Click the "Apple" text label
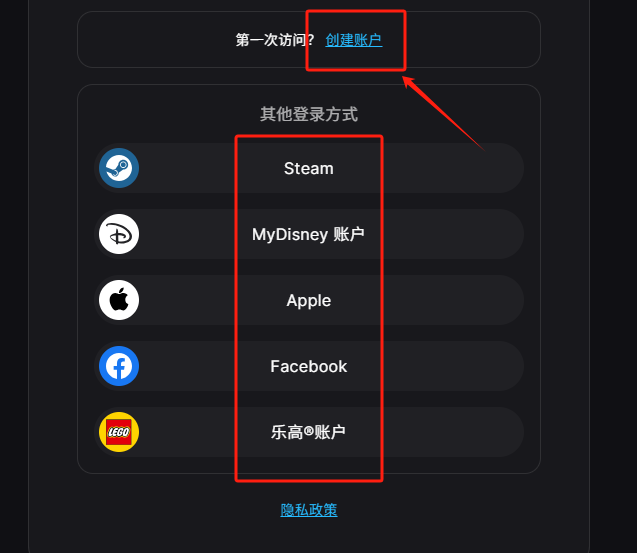Viewport: 637px width, 553px height. click(309, 301)
